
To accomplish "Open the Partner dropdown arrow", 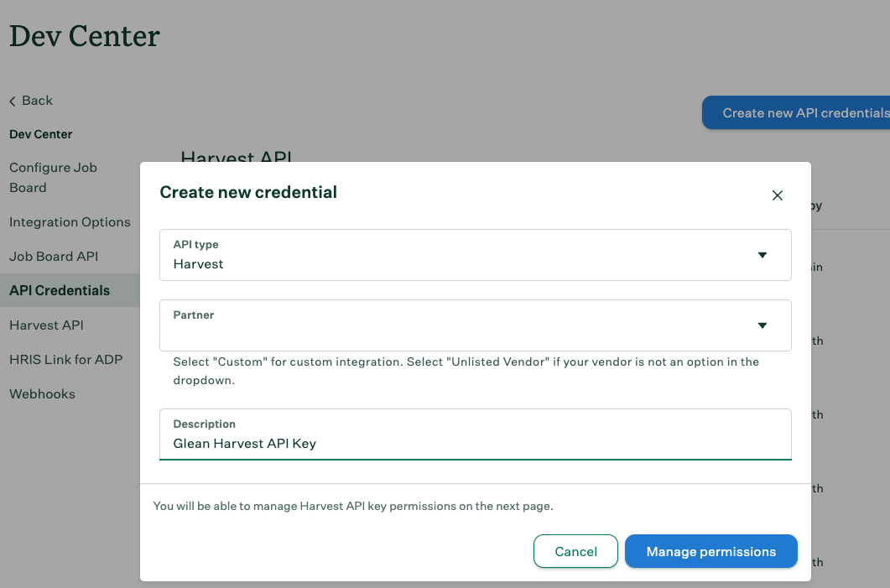I will pos(762,325).
